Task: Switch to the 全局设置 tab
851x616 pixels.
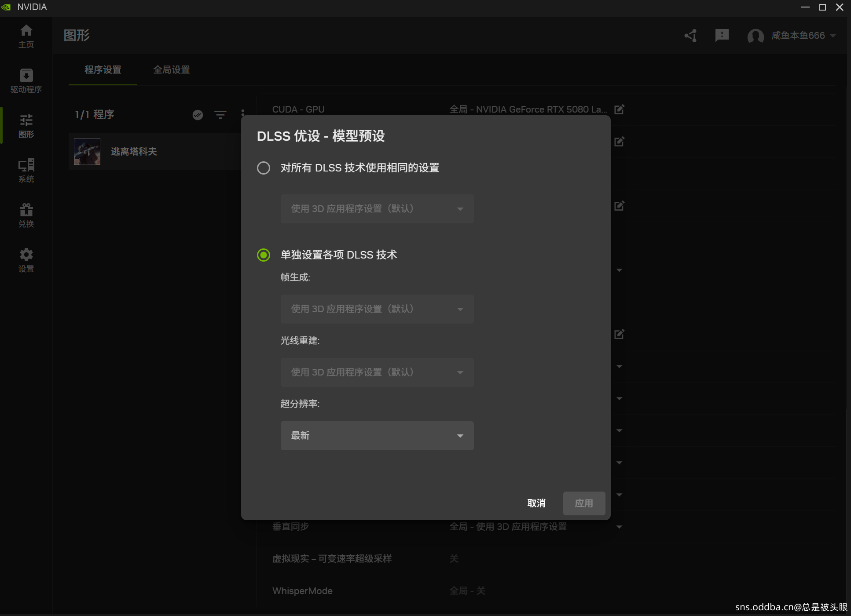Action: tap(171, 69)
